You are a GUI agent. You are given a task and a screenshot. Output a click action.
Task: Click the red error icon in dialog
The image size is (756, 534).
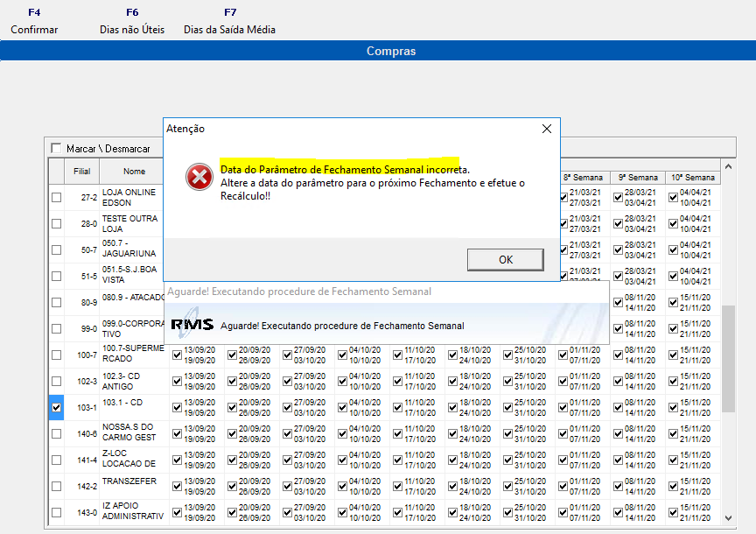199,177
